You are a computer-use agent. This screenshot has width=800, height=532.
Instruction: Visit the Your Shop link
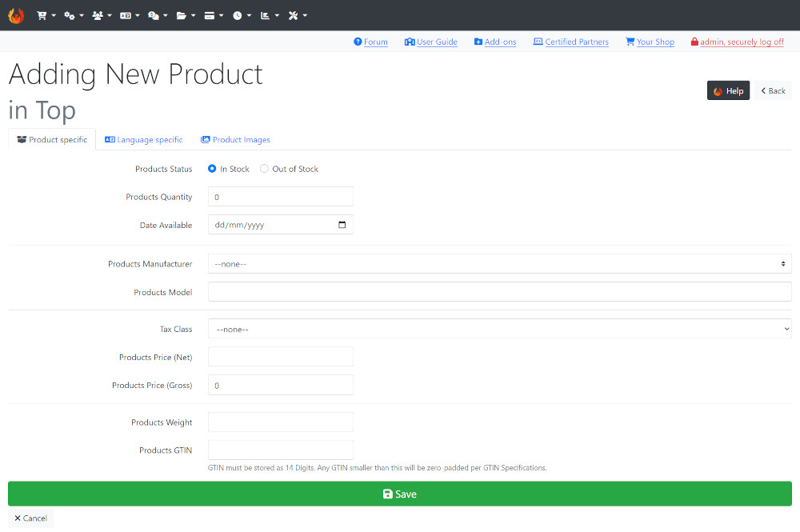[x=655, y=42]
